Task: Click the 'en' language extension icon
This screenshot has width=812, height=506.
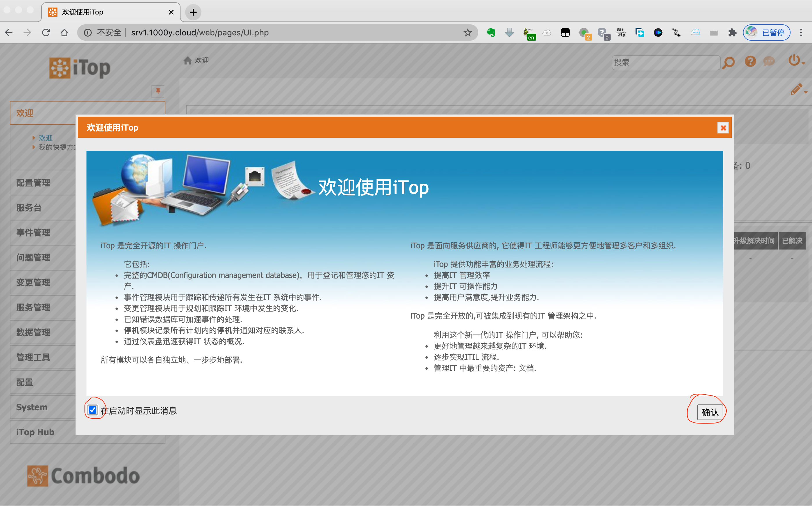Action: pyautogui.click(x=530, y=34)
